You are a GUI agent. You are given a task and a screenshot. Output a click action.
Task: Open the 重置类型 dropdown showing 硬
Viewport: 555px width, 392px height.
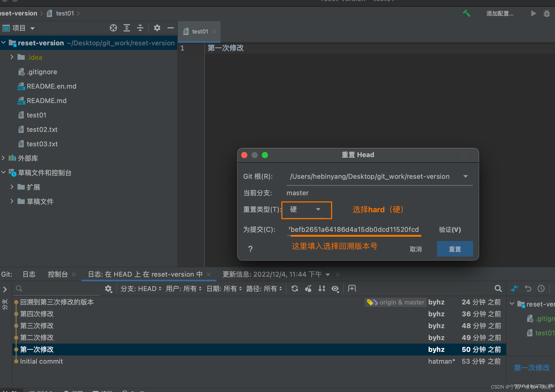pyautogui.click(x=307, y=210)
